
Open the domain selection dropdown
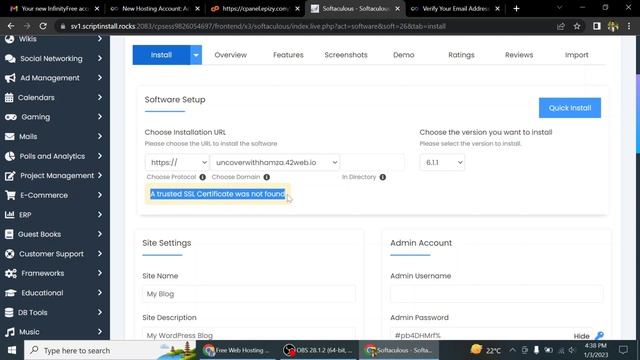click(276, 162)
